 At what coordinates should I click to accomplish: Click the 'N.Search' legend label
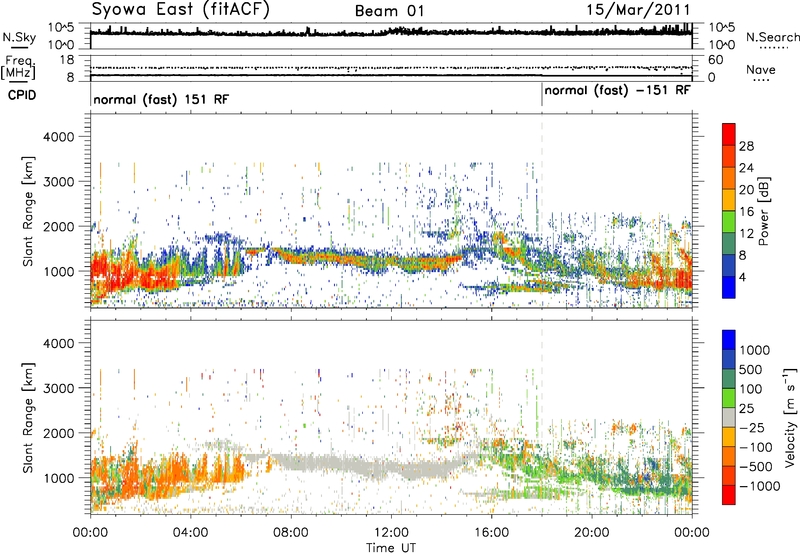pyautogui.click(x=772, y=37)
